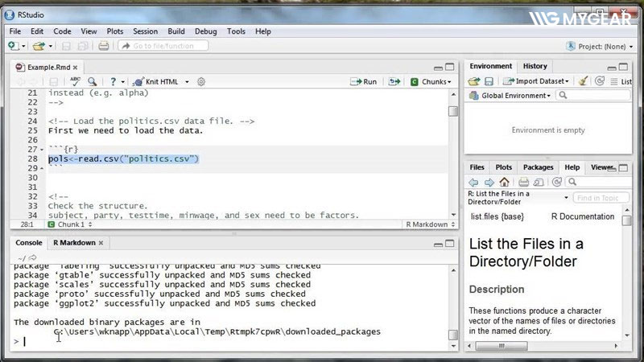Image resolution: width=644 pixels, height=362 pixels.
Task: Click the Save workspace icon in Environment
Action: [489, 81]
